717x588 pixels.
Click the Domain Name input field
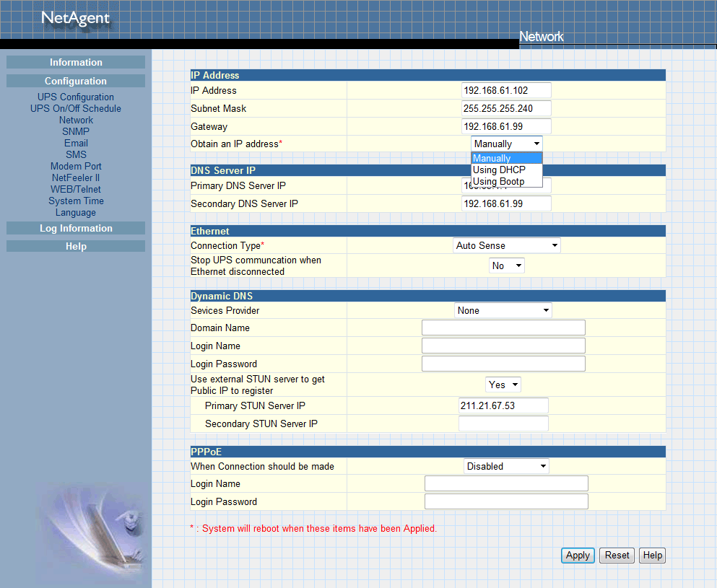503,328
